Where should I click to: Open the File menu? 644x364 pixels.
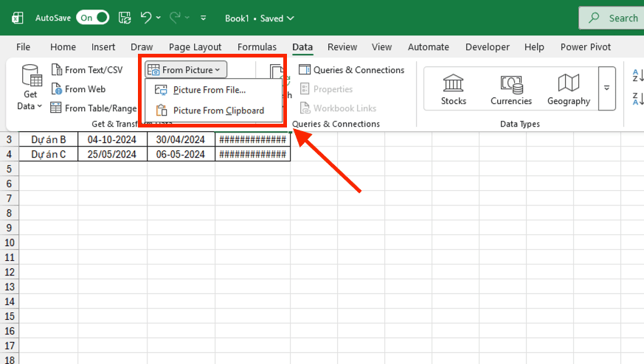(23, 46)
